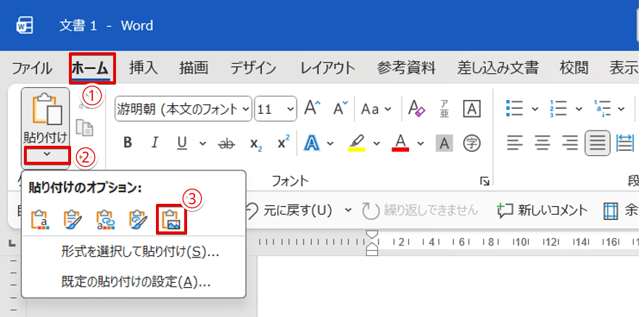Select justify alignment button
This screenshot has height=317, width=644.
[598, 144]
